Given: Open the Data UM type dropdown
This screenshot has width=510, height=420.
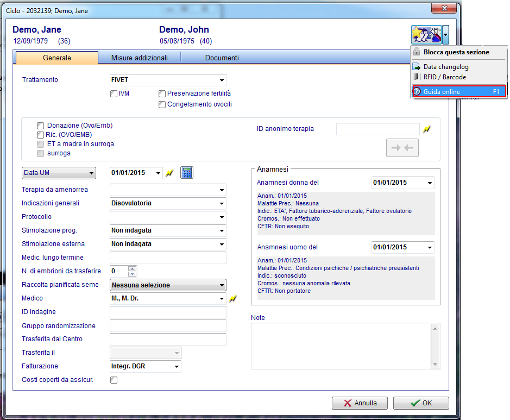Looking at the screenshot, I should [x=59, y=173].
